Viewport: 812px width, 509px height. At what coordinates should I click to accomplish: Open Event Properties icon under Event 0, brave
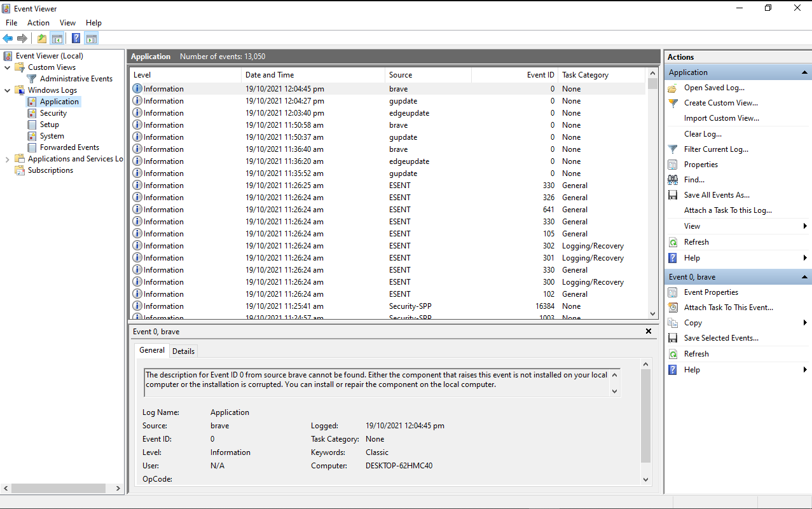pos(673,292)
